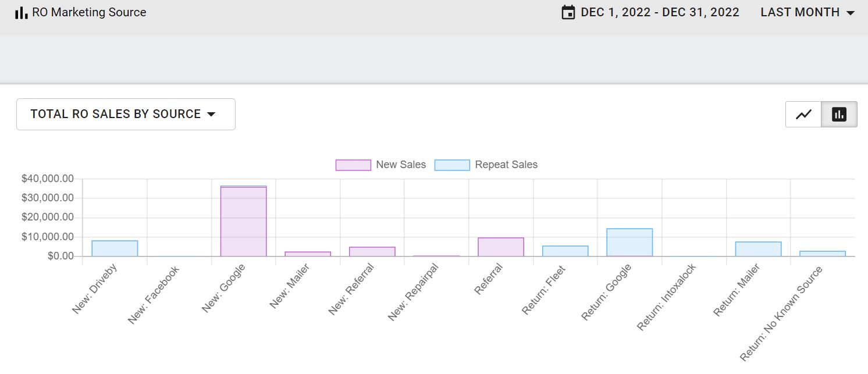Click the Return: Intoxalock axis label
The width and height of the screenshot is (868, 374).
(666, 298)
